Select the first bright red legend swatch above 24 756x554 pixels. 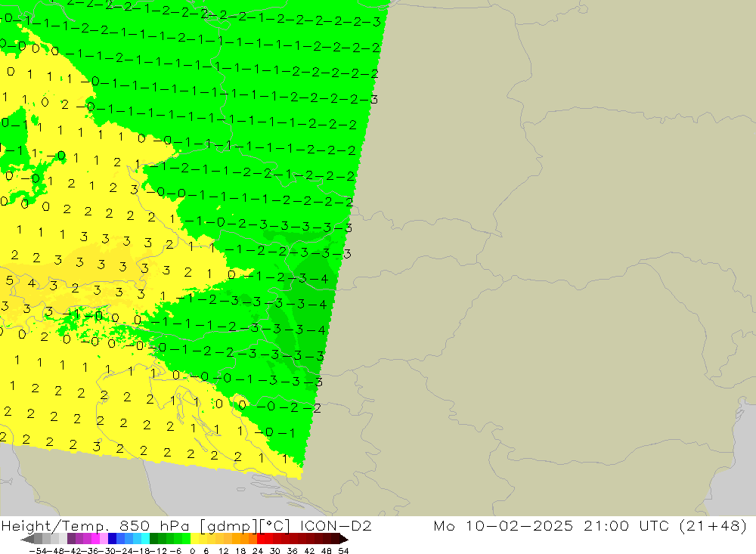click(x=261, y=539)
